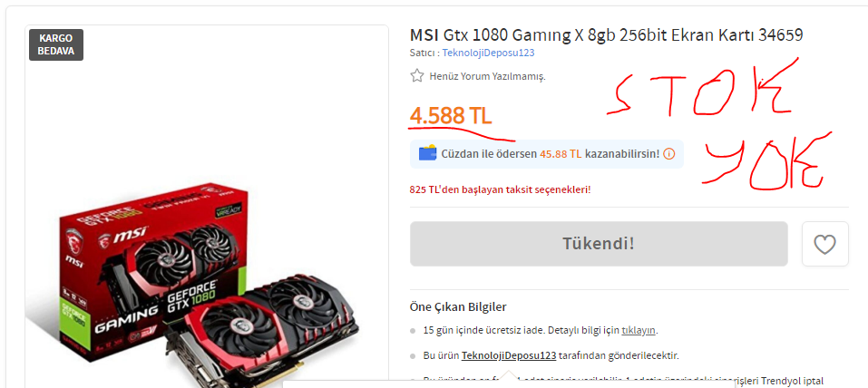Click the Öne Çıkan Bilgiler heading
This screenshot has height=388, width=868.
point(458,306)
